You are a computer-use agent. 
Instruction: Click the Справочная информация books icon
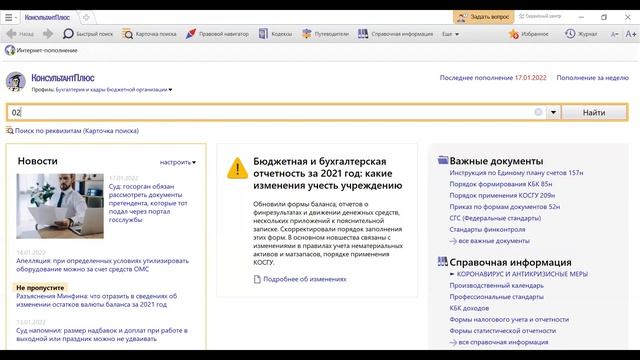click(x=442, y=261)
